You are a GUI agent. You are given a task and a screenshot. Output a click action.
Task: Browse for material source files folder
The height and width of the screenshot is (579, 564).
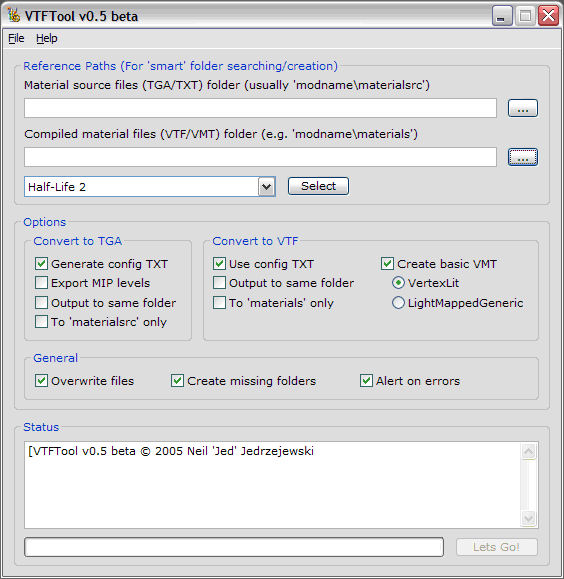coord(522,108)
